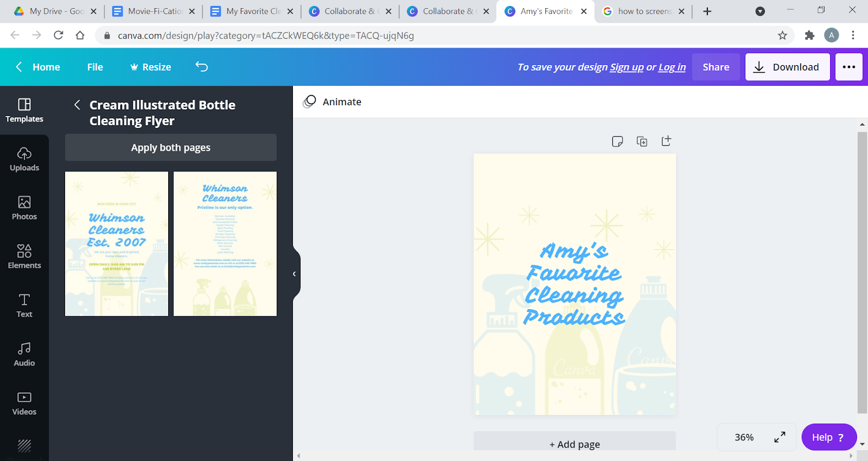
Task: Open the Text sidebar panel
Action: coord(24,306)
